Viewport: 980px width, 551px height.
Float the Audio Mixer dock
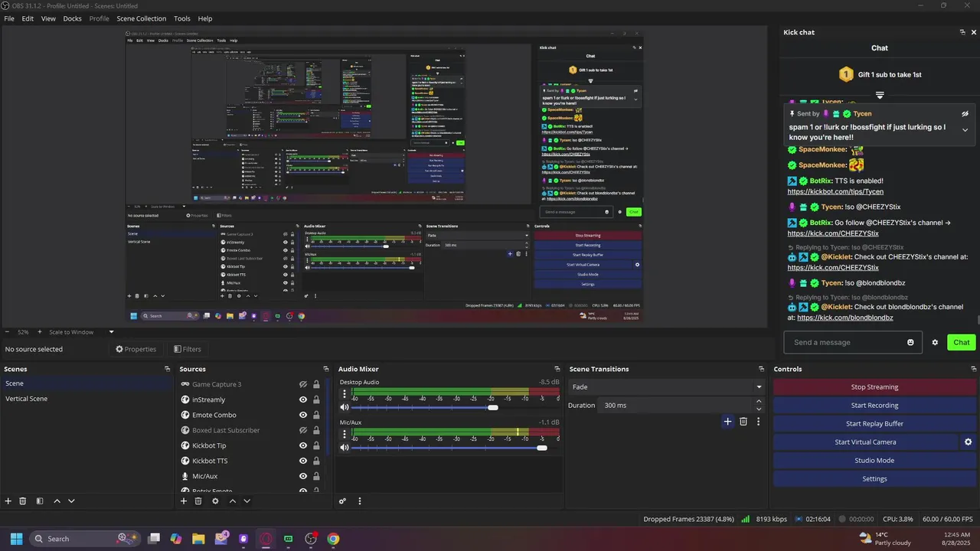[557, 369]
